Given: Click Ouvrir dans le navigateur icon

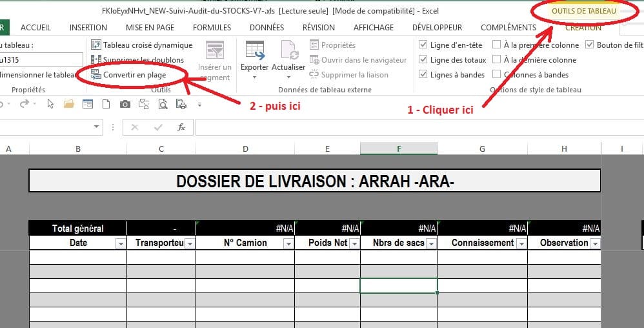Looking at the screenshot, I should coord(314,60).
